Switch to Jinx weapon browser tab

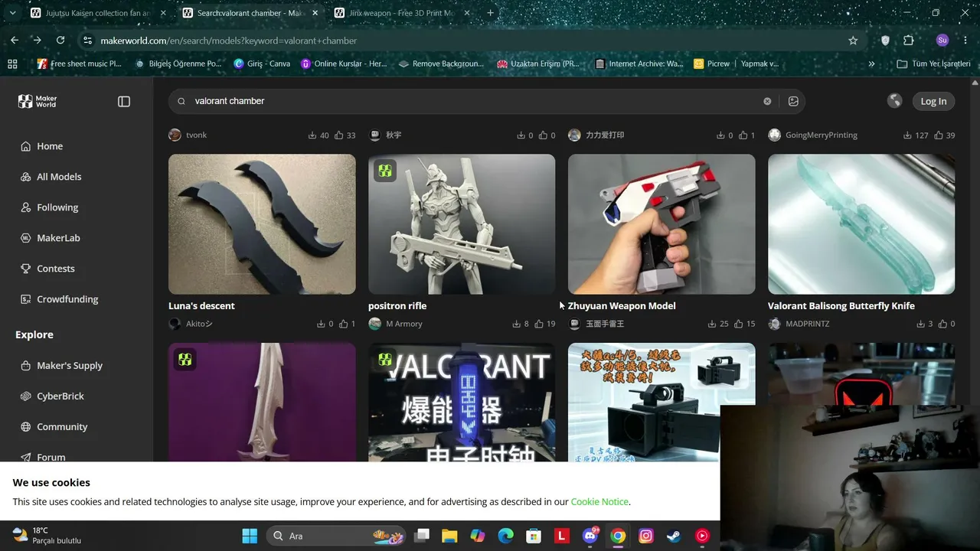[401, 13]
